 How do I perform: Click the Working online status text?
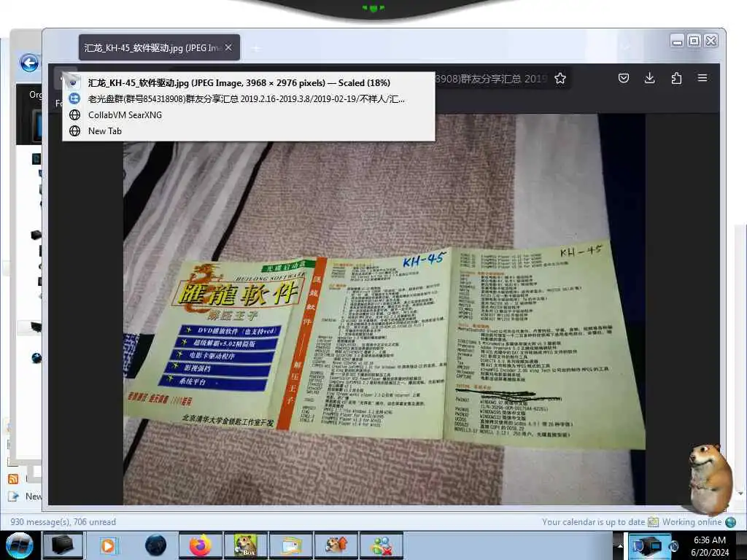[x=692, y=522]
